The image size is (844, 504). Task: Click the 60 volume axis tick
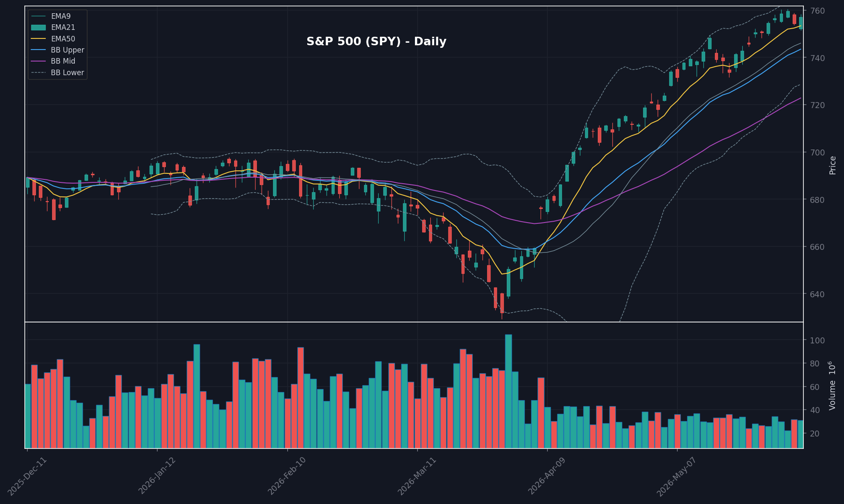[815, 387]
